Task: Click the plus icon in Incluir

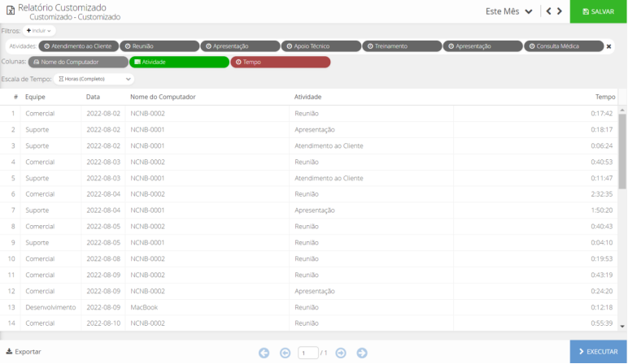Action: [x=28, y=30]
